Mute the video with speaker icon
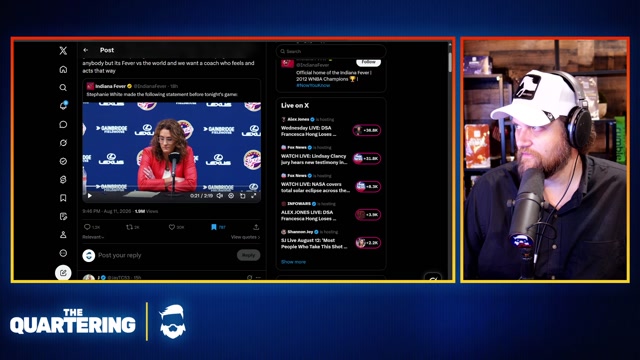The width and height of the screenshot is (640, 360). pos(220,196)
